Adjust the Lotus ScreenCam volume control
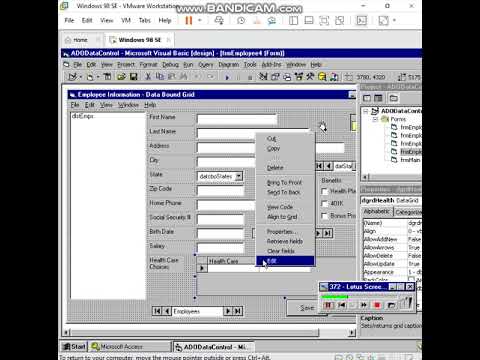The height and width of the screenshot is (360, 480). (x=407, y=303)
